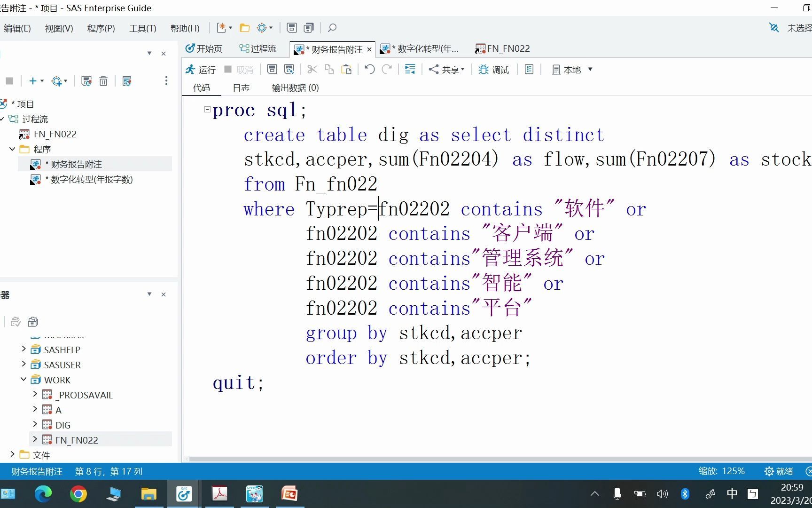This screenshot has width=812, height=508.
Task: Click the open folder icon in main toolbar
Action: [245, 28]
